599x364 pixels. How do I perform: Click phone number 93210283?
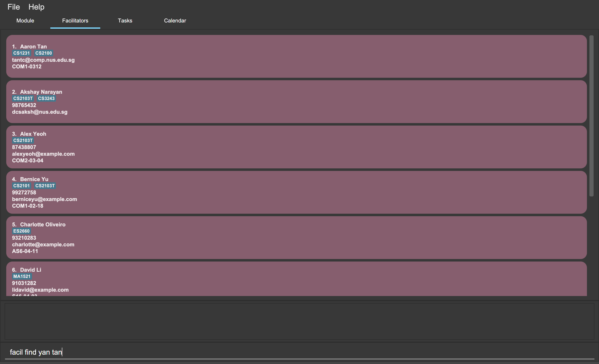(24, 238)
